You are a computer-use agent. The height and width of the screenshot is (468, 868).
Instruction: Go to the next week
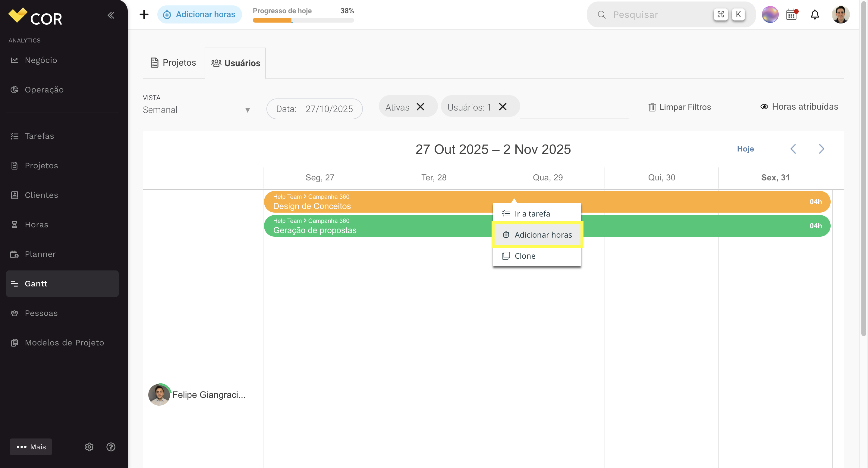821,149
